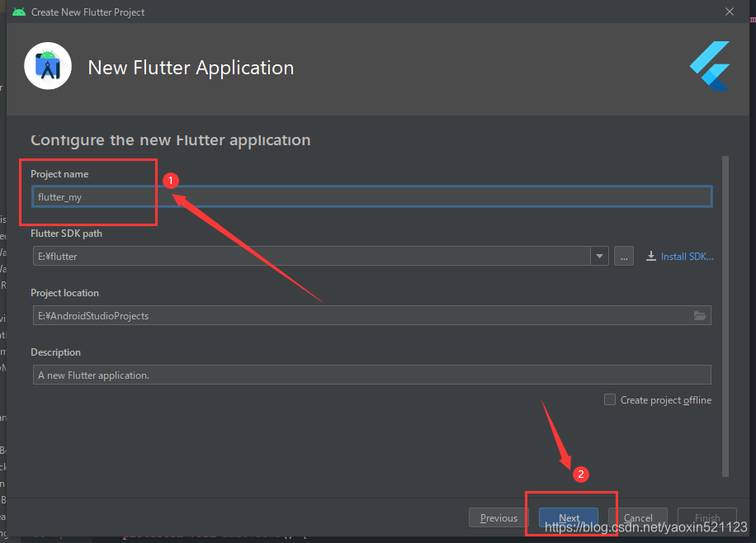Click the download icon beside Install SDK
Screen dimensions: 756x543
click(x=651, y=256)
